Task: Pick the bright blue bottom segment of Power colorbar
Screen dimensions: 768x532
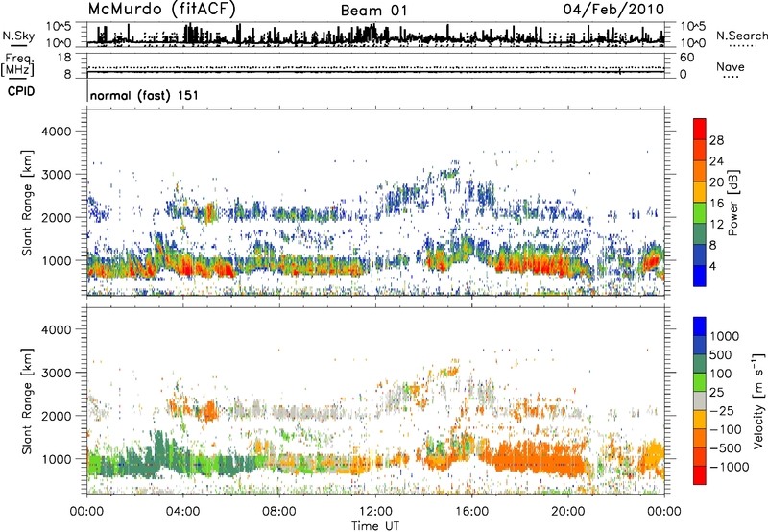Action: click(700, 276)
